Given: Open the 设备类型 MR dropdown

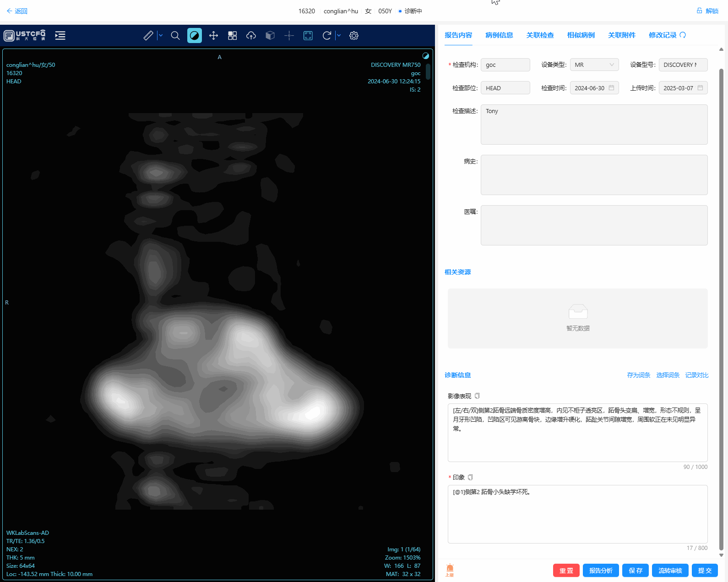Looking at the screenshot, I should tap(594, 65).
